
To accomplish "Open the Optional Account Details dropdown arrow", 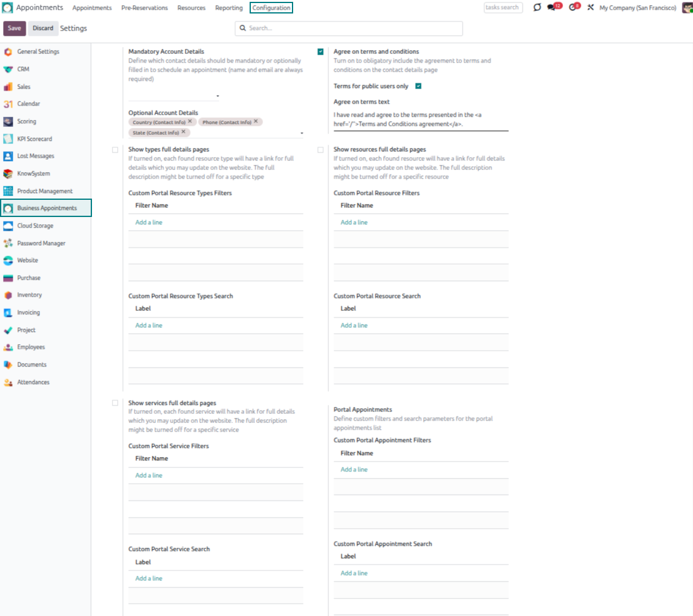I will [301, 133].
